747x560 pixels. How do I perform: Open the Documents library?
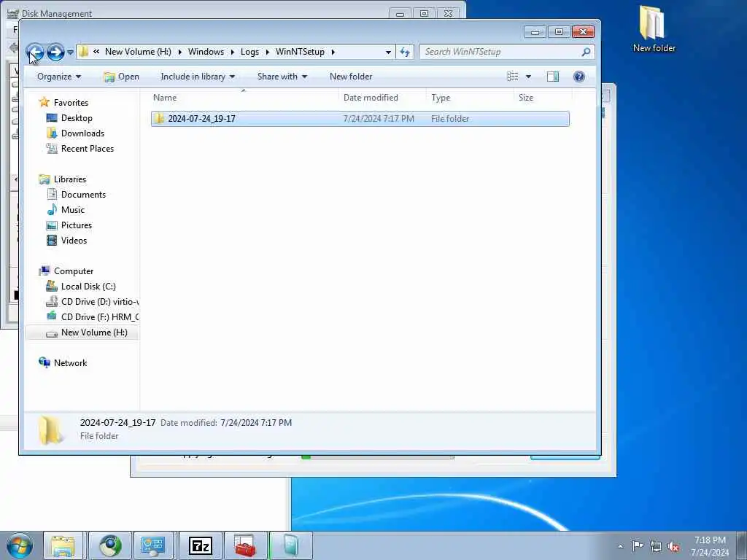tap(83, 194)
